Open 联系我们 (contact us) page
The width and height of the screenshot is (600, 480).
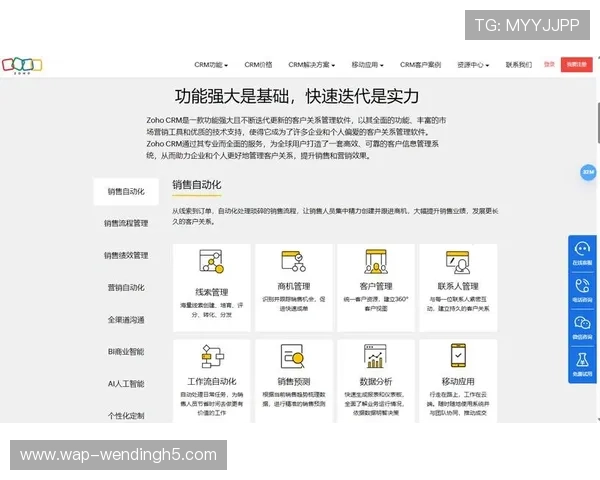518,65
